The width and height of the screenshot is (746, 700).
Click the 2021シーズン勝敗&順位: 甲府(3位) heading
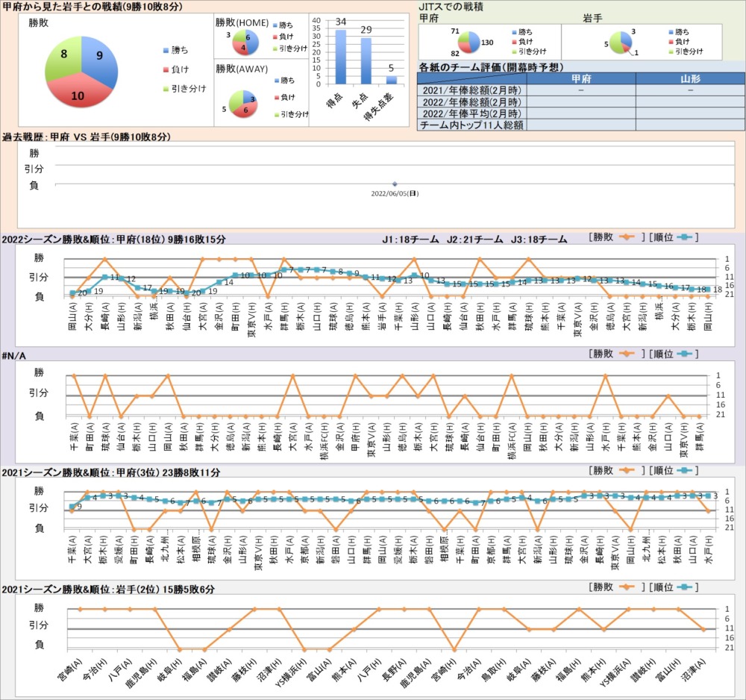111,472
